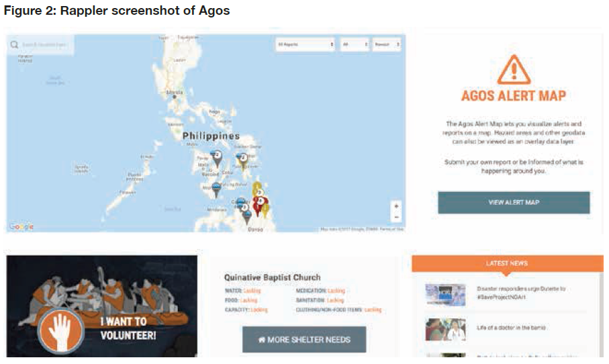609x364 pixels.
Task: Click the gray pin near Davao
Action: coord(247,216)
